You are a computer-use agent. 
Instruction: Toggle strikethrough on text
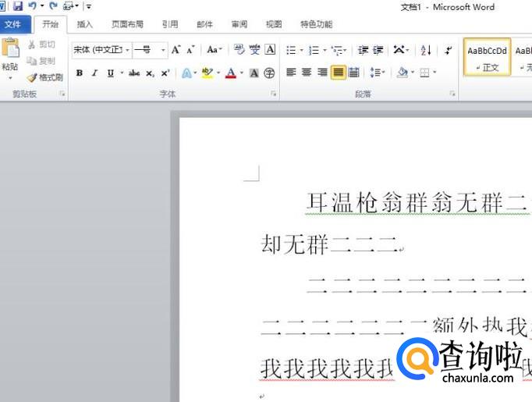[x=134, y=73]
